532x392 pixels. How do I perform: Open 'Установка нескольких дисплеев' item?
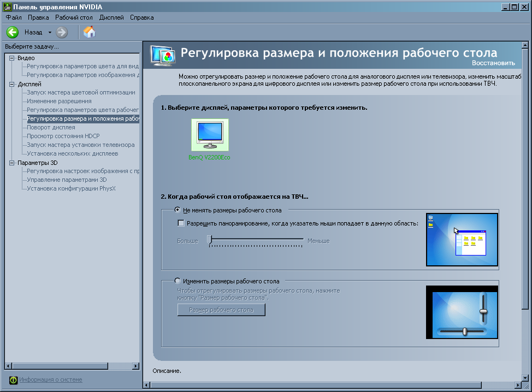tap(72, 153)
